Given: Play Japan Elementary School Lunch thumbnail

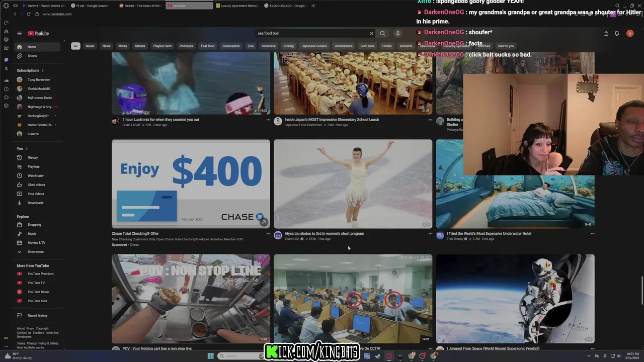Looking at the screenshot, I should click(353, 83).
